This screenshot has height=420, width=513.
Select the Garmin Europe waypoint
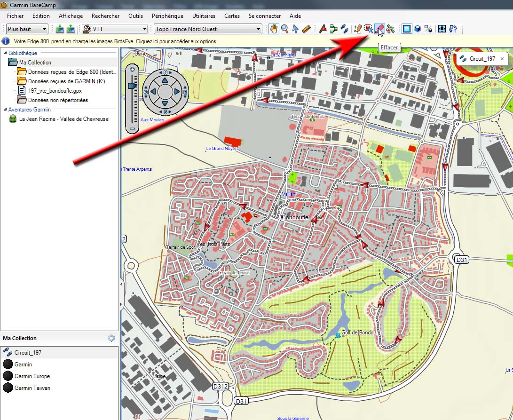[x=59, y=376]
